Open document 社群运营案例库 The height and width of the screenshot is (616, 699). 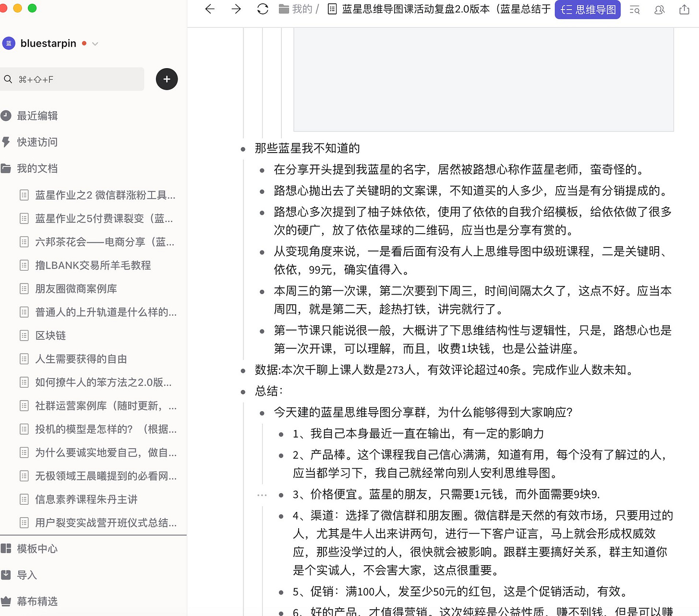(x=106, y=406)
